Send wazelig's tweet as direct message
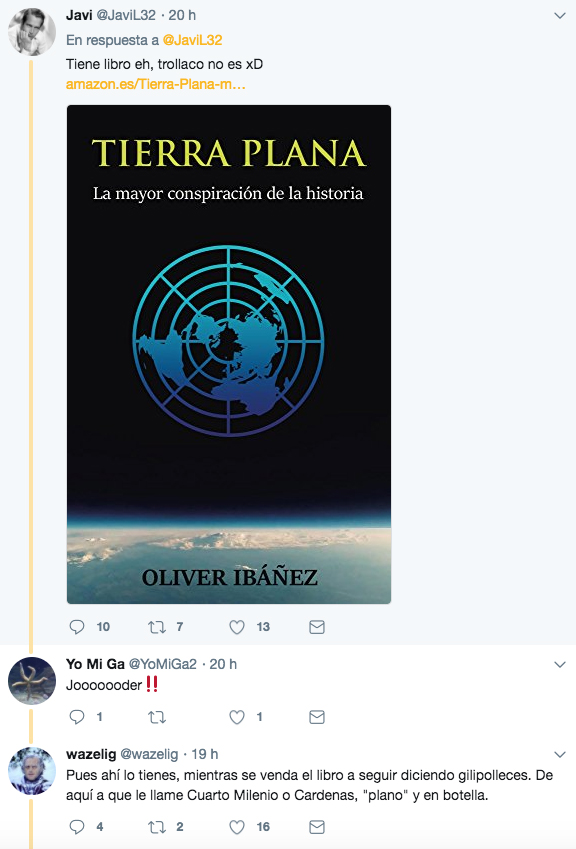The image size is (576, 849). [317, 827]
